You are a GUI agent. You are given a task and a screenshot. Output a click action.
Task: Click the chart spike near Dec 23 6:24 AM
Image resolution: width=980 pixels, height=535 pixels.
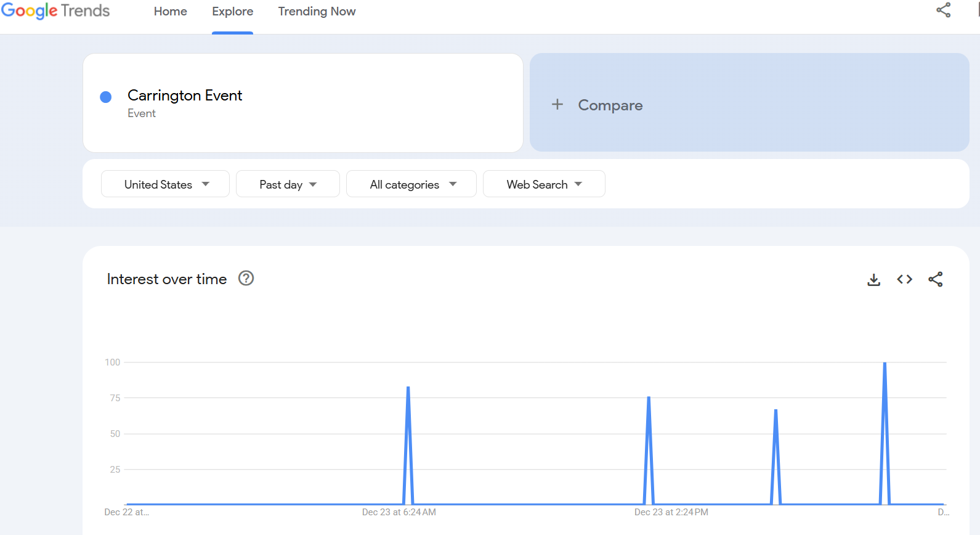pyautogui.click(x=408, y=445)
